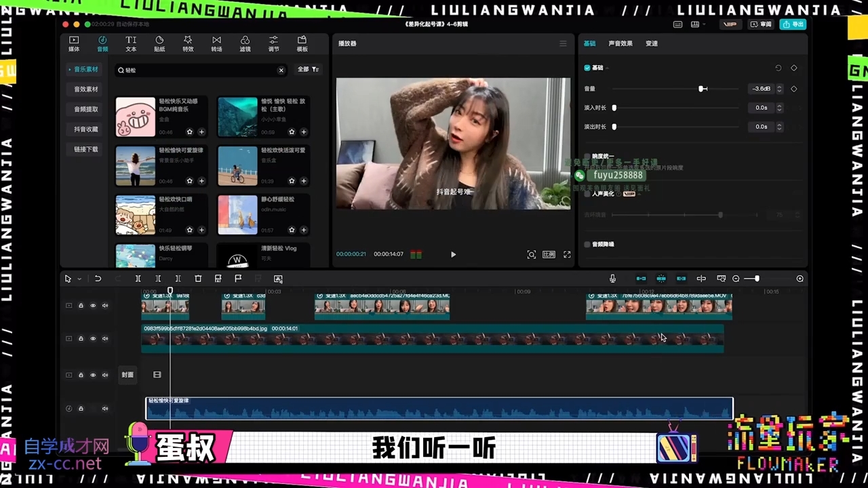Screen dimensions: 868x488
Task: Click the split clip tool
Action: (138, 279)
